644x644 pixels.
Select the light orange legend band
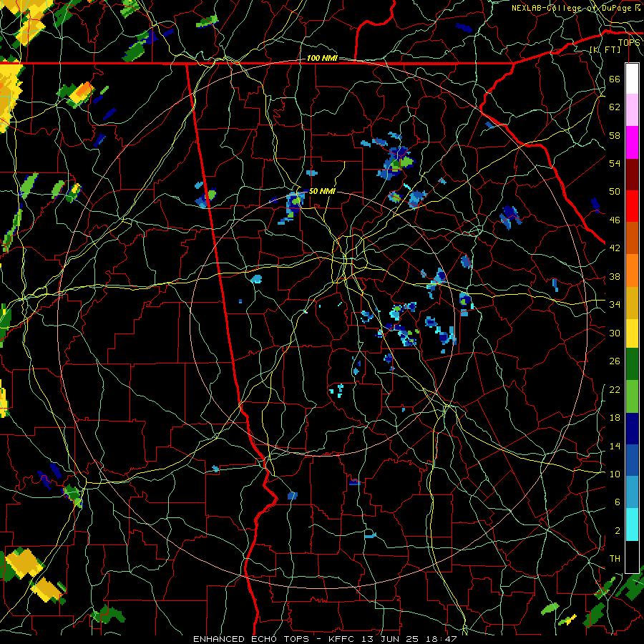[632, 270]
